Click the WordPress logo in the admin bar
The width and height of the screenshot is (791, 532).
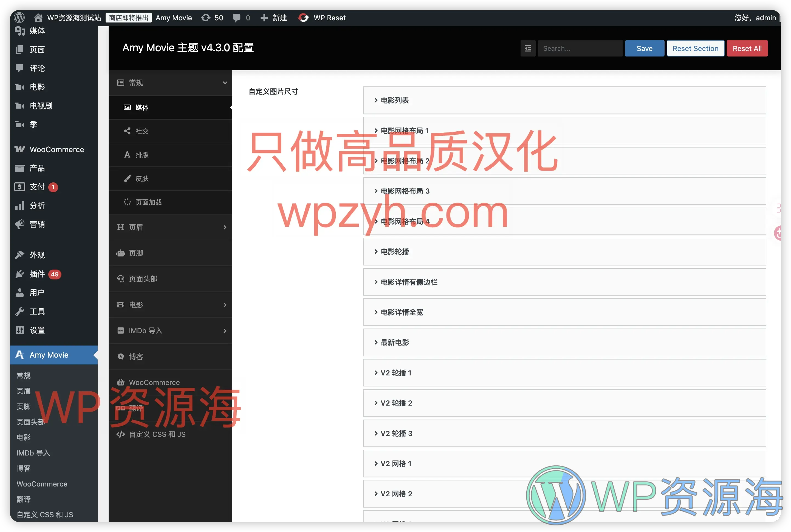pyautogui.click(x=19, y=18)
